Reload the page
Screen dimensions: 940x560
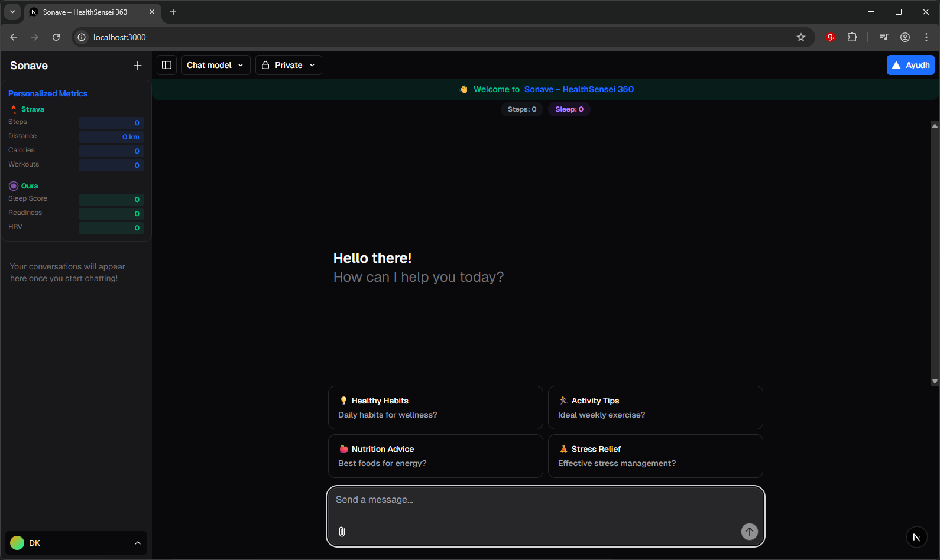(x=56, y=37)
